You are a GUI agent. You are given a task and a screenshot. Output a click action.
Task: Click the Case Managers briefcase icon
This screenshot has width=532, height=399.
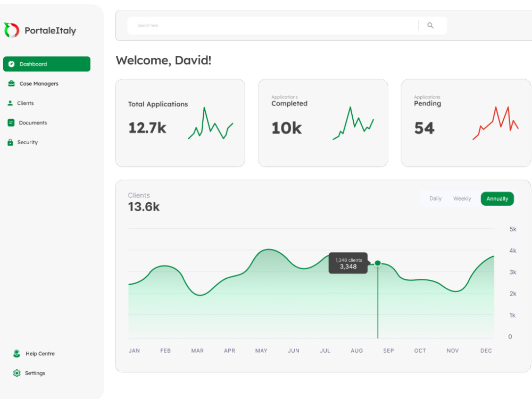(11, 84)
